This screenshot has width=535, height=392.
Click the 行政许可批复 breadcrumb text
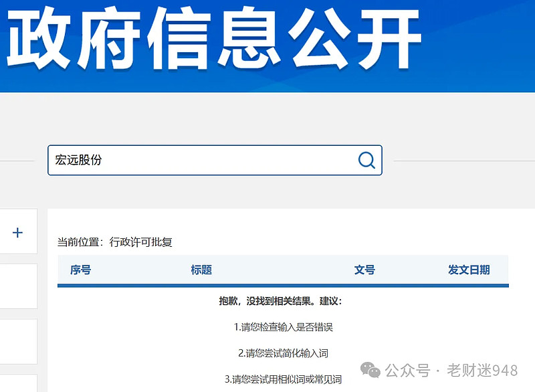coord(140,242)
